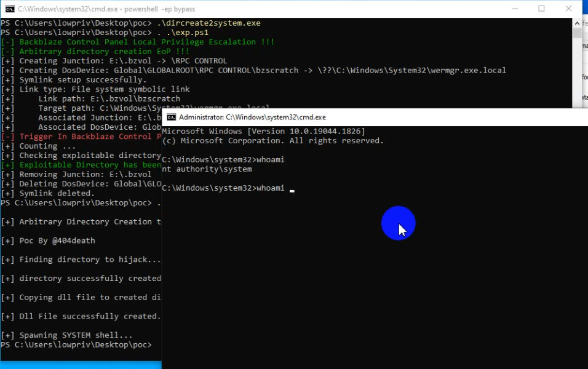Click 'Backblaze Control Panel Local Privilege Escalation' line
This screenshot has height=369, width=588.
[x=137, y=42]
